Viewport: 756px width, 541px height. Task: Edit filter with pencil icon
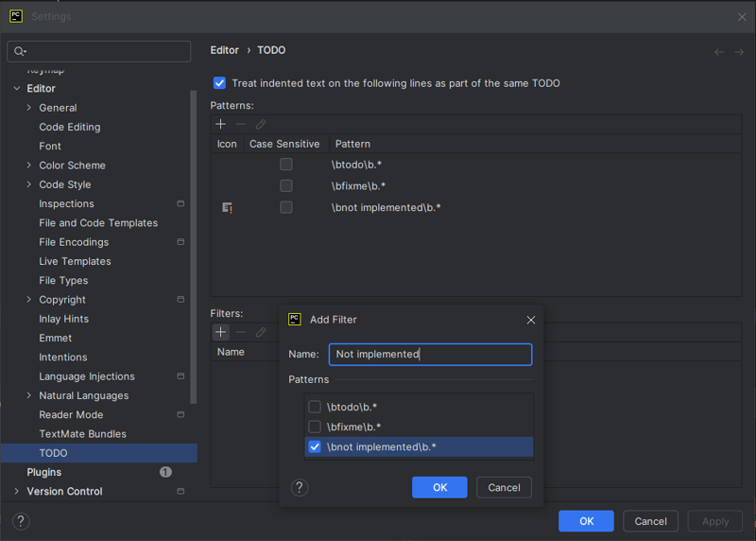pyautogui.click(x=261, y=332)
